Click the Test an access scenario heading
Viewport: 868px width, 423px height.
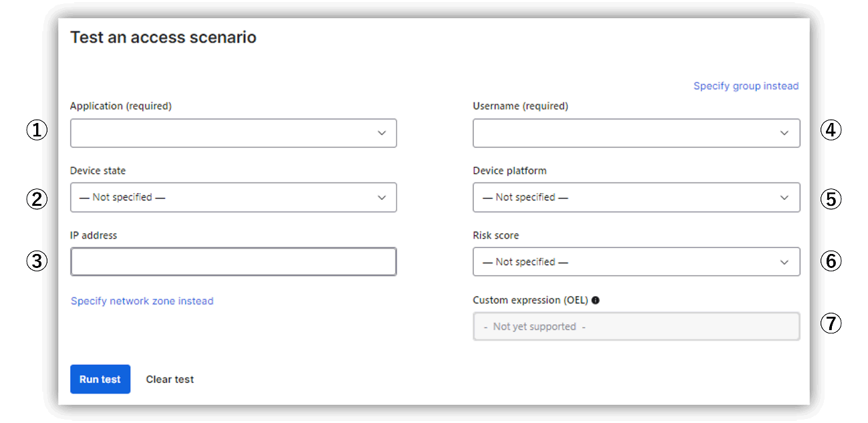(x=163, y=37)
